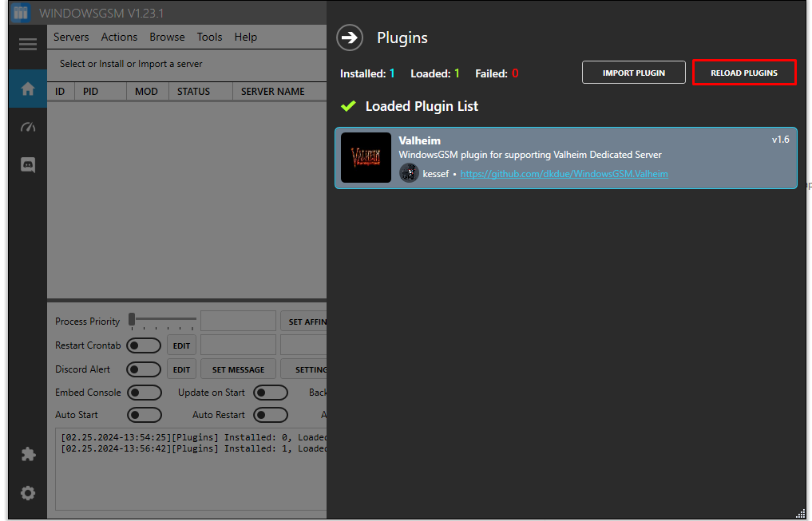
Task: Turn on the Embed Console switch
Action: [145, 393]
